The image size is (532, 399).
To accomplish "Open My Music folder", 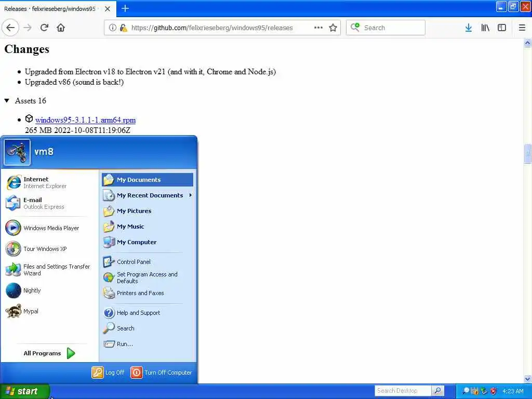I will click(x=148, y=227).
